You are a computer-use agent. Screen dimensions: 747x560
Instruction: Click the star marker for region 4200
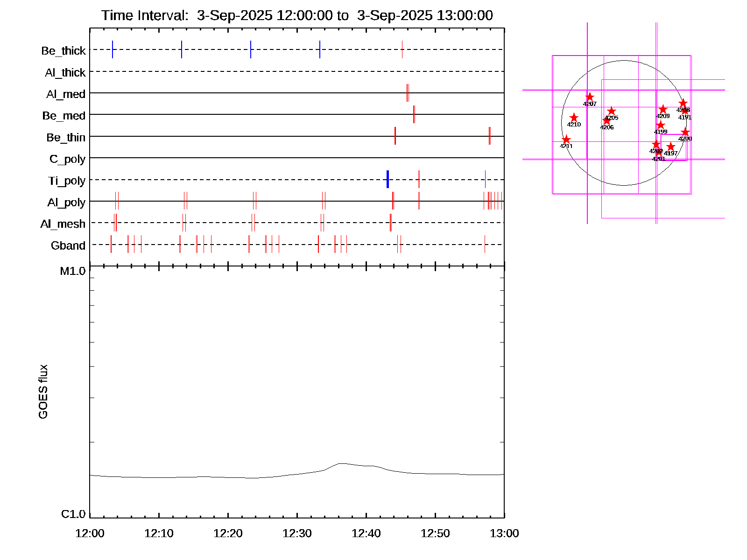point(685,132)
